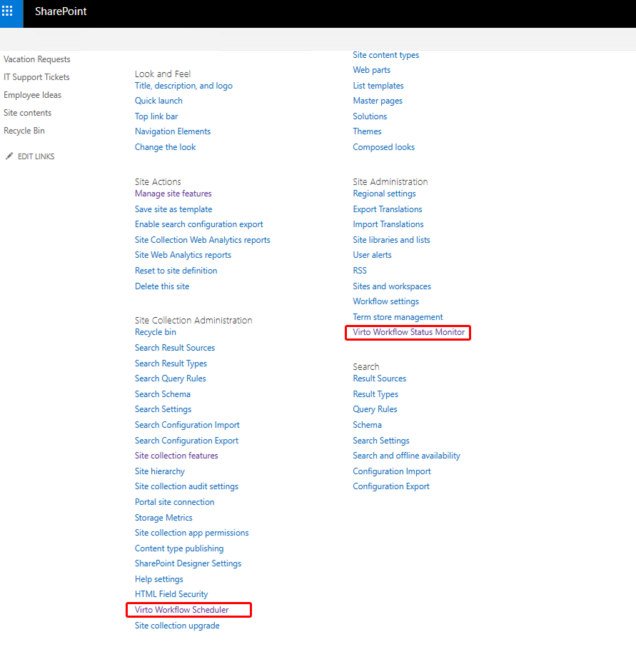Select Save site as template
This screenshot has width=636, height=672.
pyautogui.click(x=173, y=209)
